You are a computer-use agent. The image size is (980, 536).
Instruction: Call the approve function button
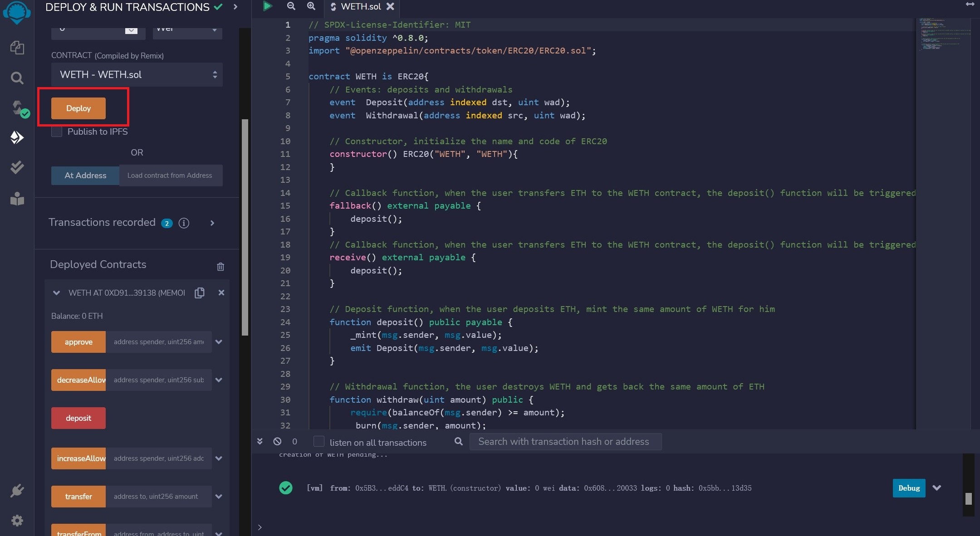click(78, 342)
